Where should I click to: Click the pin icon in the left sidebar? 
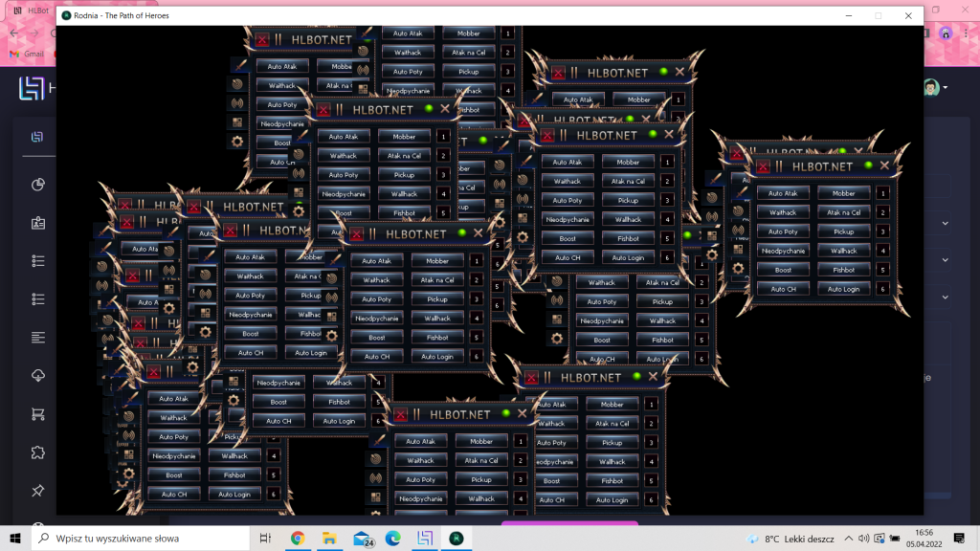point(38,491)
